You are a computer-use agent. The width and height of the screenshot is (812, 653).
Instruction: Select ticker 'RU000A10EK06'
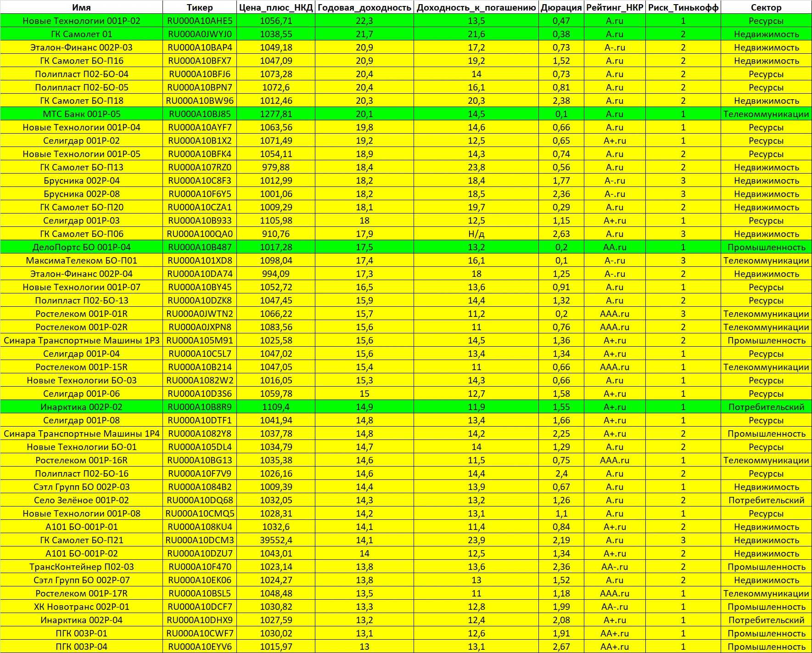[200, 580]
